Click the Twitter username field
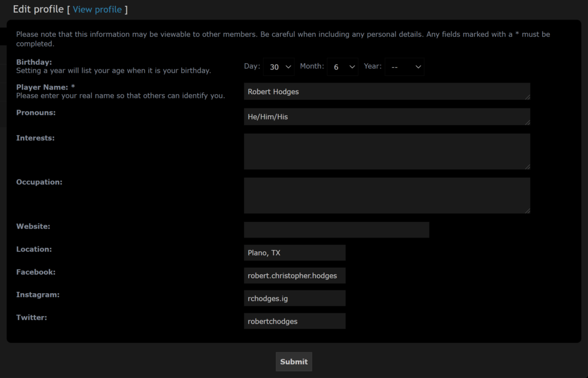588x378 pixels. [295, 321]
